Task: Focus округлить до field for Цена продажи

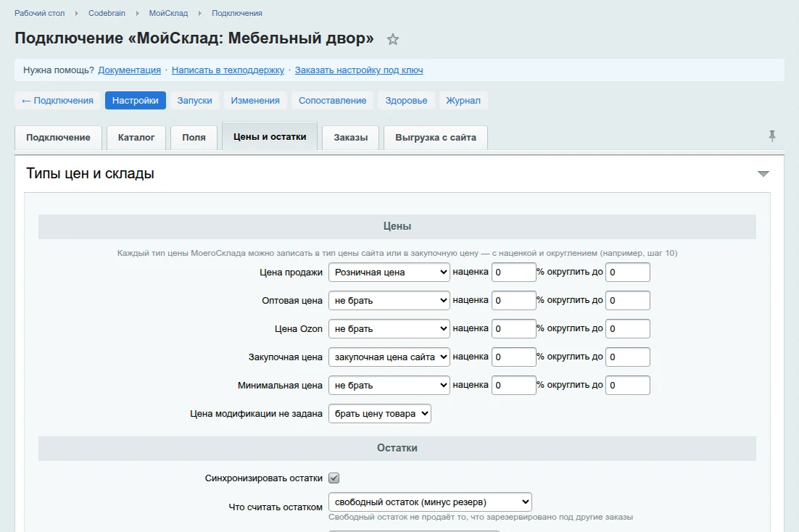Action: (x=628, y=272)
